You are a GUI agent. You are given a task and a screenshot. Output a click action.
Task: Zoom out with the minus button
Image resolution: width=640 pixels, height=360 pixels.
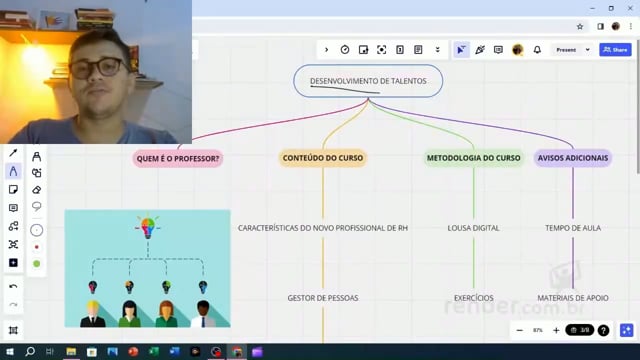click(x=520, y=330)
